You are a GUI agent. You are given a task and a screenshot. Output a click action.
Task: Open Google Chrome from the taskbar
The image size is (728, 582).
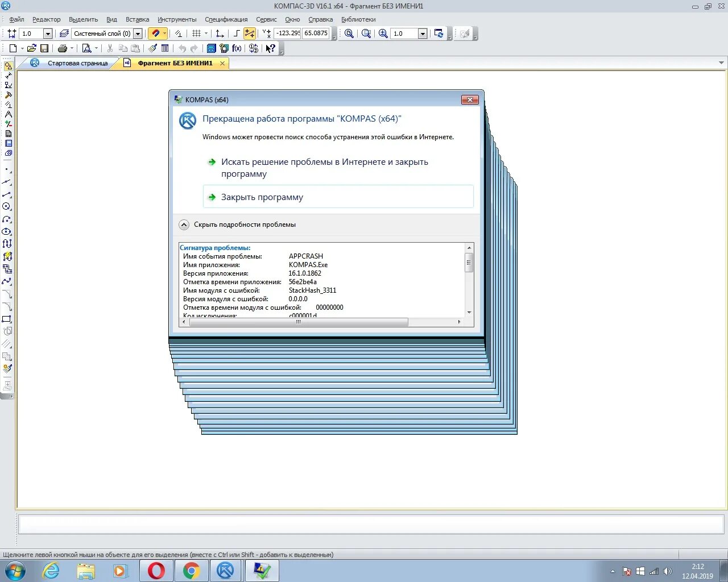(x=191, y=571)
